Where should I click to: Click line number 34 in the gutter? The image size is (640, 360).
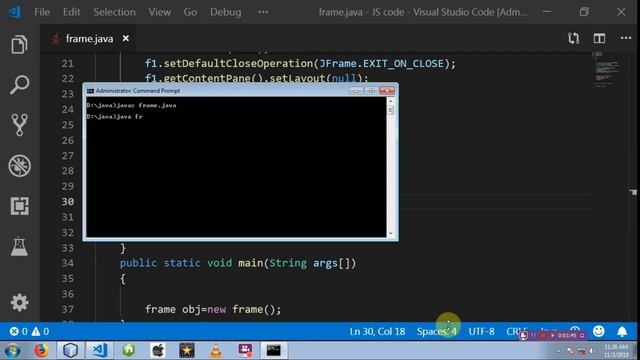point(68,263)
